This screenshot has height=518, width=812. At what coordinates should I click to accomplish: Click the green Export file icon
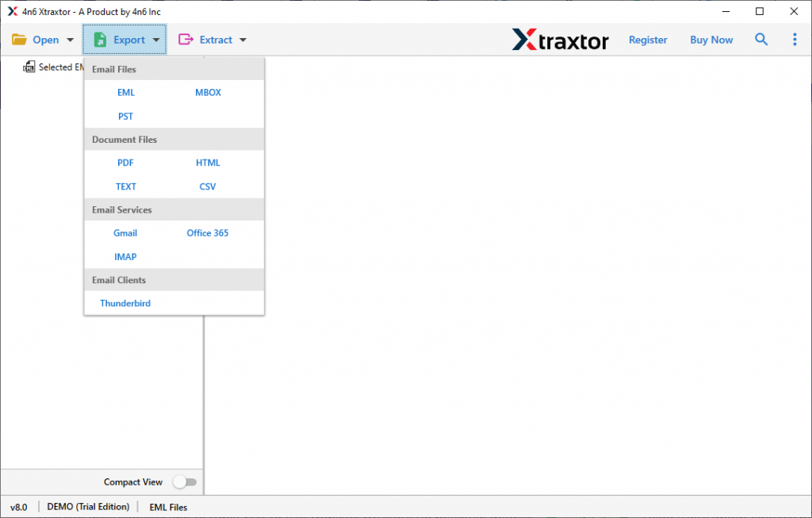point(100,40)
